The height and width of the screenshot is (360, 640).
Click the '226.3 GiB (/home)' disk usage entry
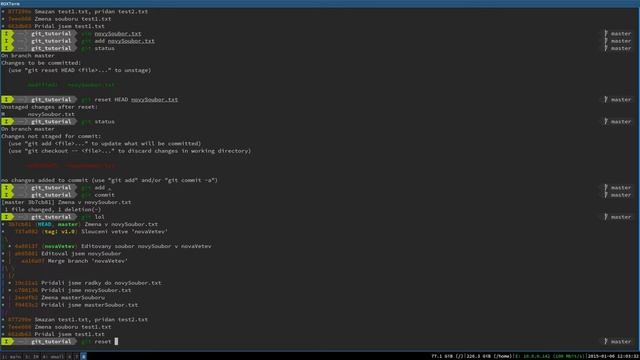[x=489, y=356]
